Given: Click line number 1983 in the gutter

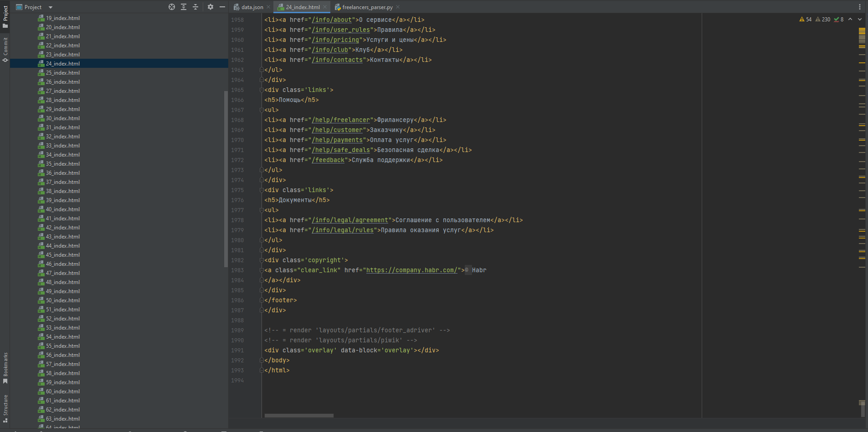Looking at the screenshot, I should click(x=237, y=270).
